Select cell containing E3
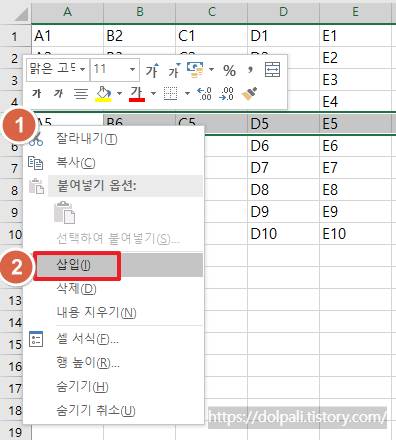Screen dimensions: 396x440 (355, 80)
